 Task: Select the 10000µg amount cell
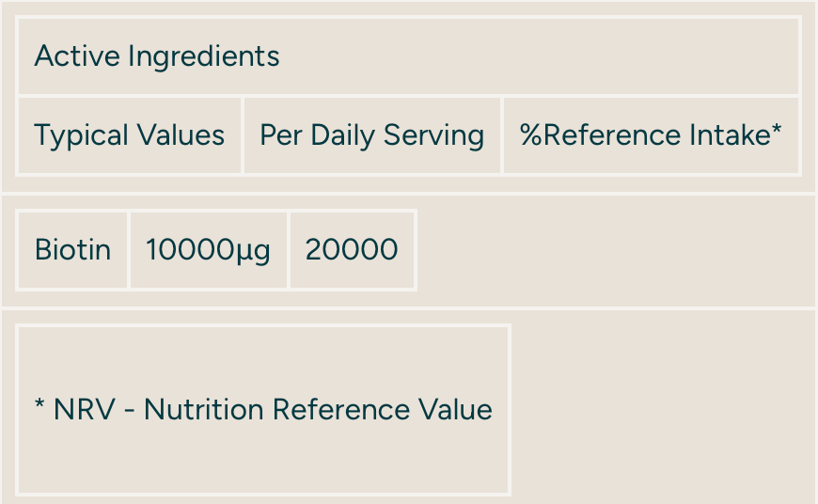tap(208, 250)
